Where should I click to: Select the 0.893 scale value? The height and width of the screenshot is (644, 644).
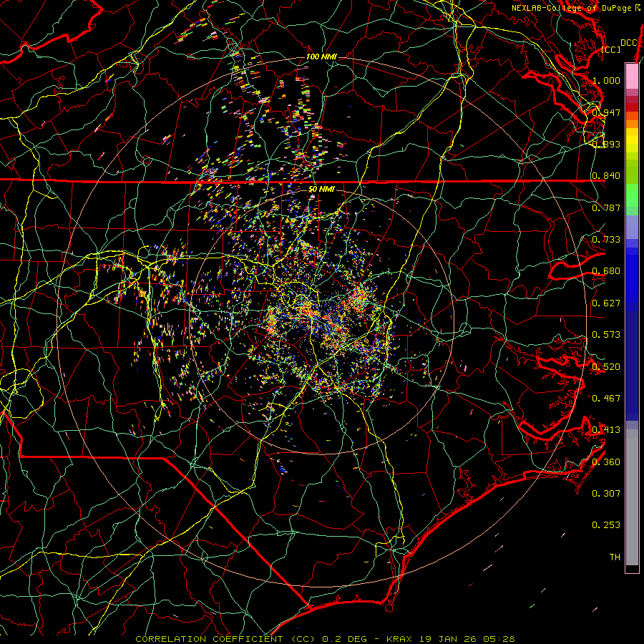pos(606,144)
